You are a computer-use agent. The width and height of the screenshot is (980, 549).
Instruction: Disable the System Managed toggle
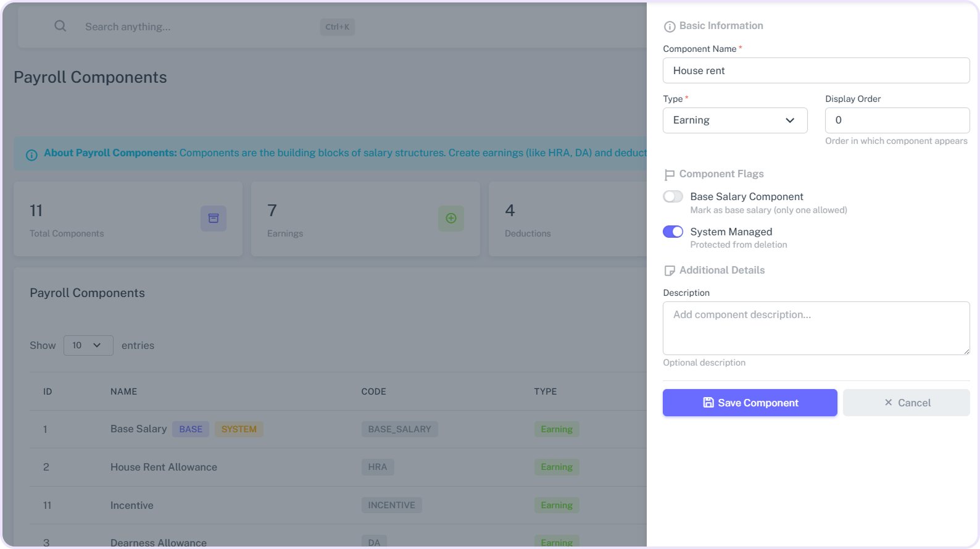(x=673, y=232)
